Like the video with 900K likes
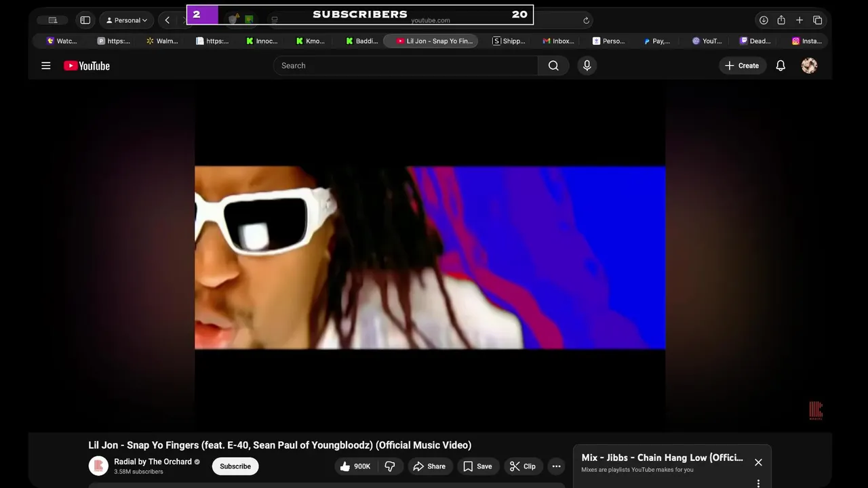This screenshot has width=868, height=488. (355, 466)
